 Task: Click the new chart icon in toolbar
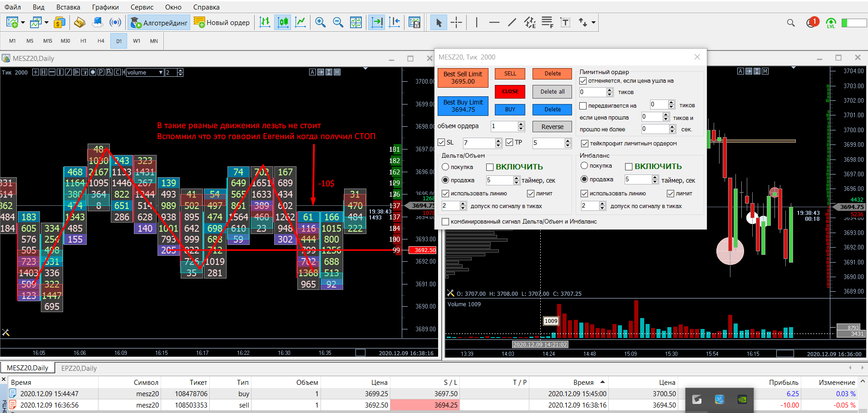[x=12, y=22]
